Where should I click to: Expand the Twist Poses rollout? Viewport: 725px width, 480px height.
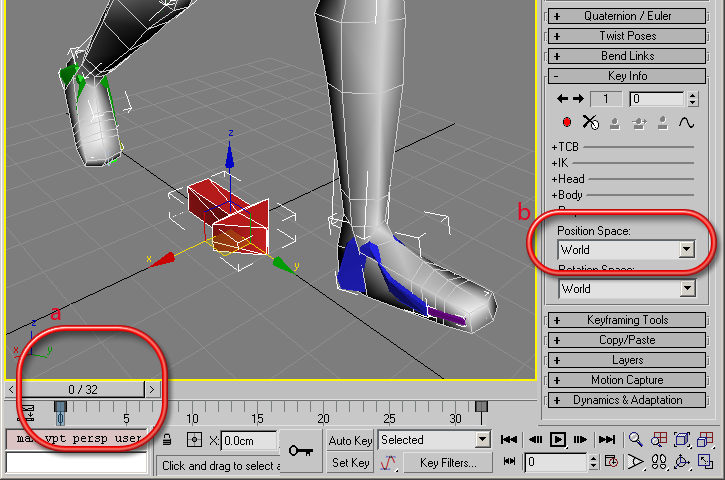tap(627, 36)
